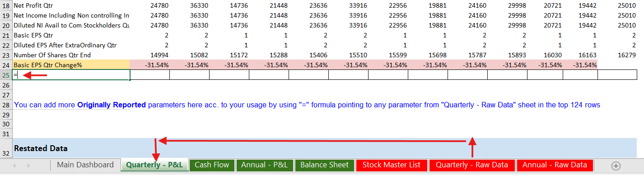
Task: Select shares count cell 14994
Action: 150,55
